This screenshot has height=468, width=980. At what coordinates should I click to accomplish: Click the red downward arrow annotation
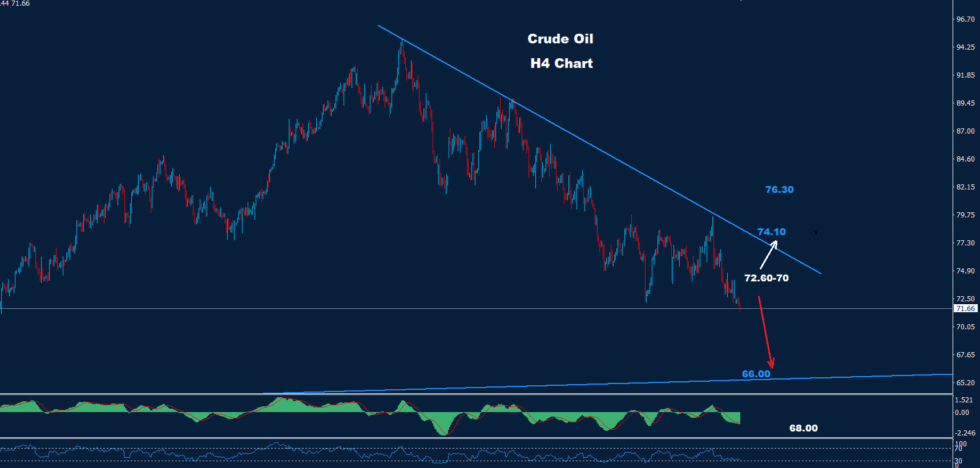point(765,332)
